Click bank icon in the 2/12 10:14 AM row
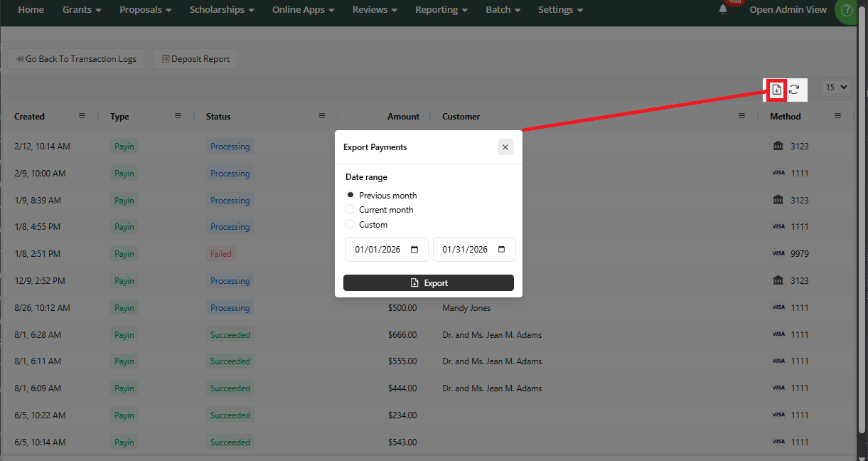The image size is (868, 461). 778,146
